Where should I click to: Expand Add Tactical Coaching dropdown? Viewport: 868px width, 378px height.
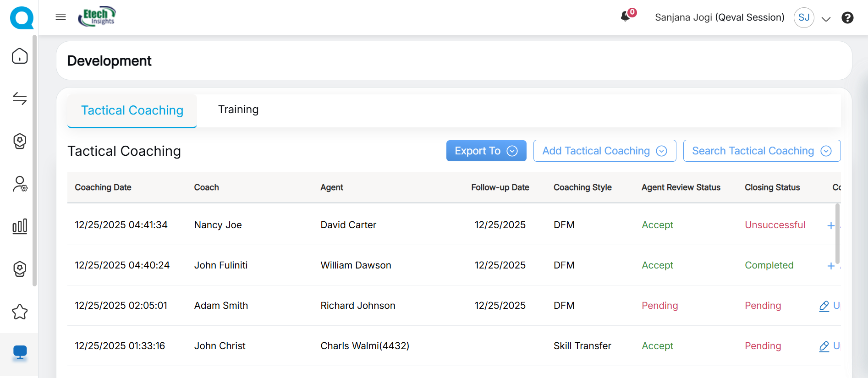(x=604, y=151)
